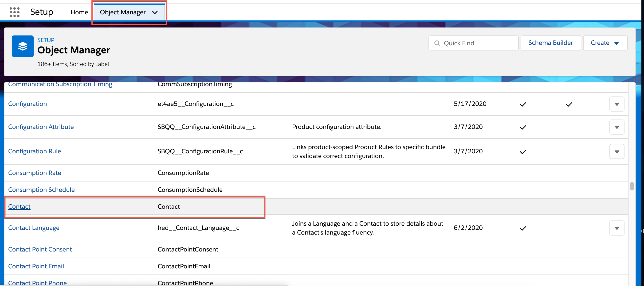644x286 pixels.
Task: Open the row actions menu for Contact Language
Action: click(x=617, y=228)
